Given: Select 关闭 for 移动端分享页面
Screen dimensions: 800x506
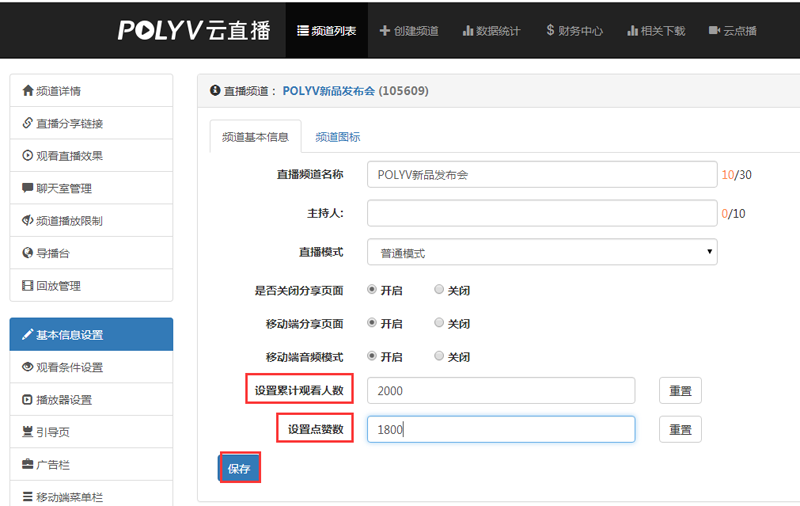Looking at the screenshot, I should pos(440,323).
